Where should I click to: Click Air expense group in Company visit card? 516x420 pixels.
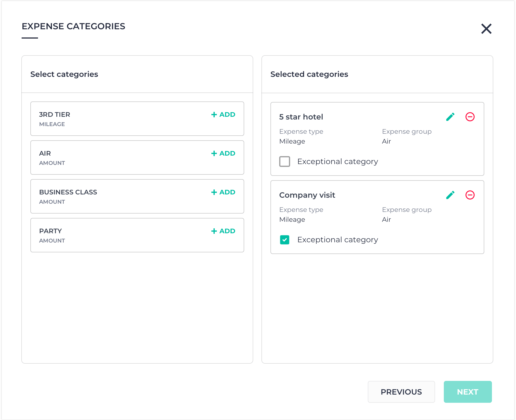point(386,220)
